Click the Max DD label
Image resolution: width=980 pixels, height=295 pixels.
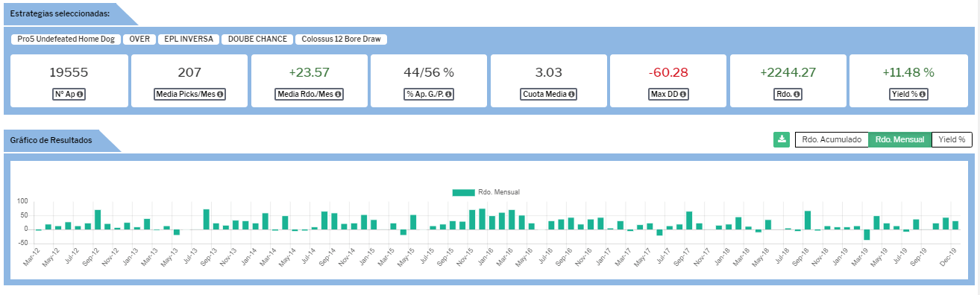[668, 95]
